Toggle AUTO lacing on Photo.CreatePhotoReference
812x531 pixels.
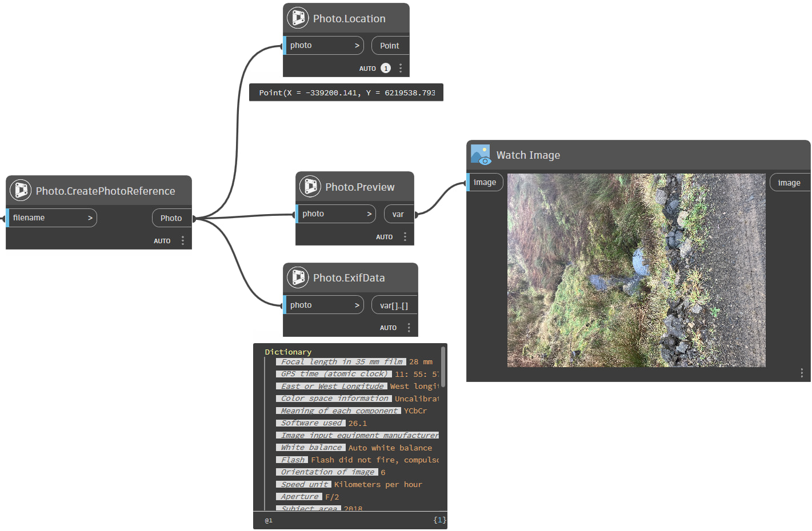coord(162,240)
